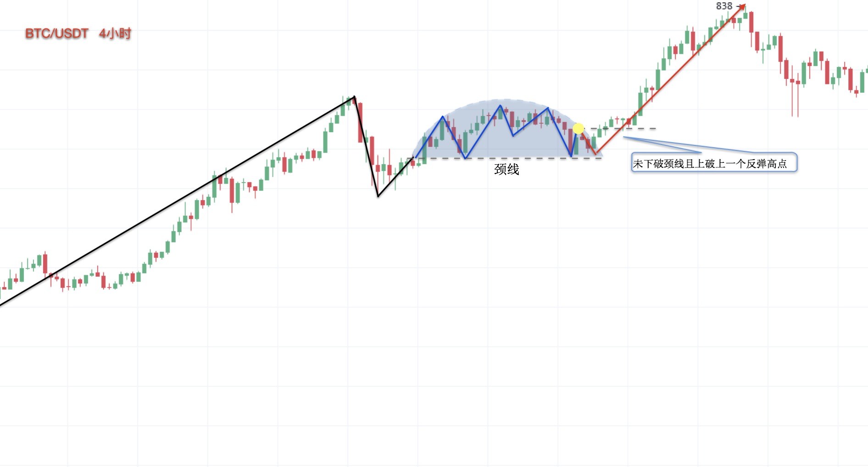Click blue zigzag's last trough on neckline
The height and width of the screenshot is (467, 868).
572,157
